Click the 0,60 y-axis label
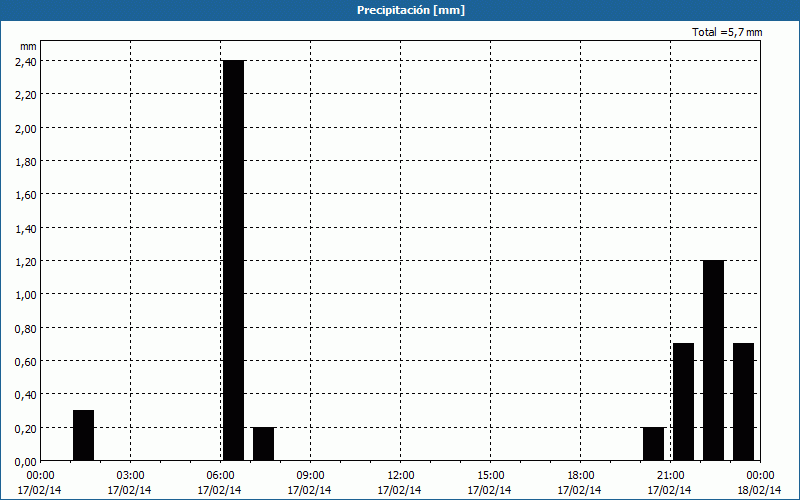This screenshot has width=800, height=500. click(26, 361)
